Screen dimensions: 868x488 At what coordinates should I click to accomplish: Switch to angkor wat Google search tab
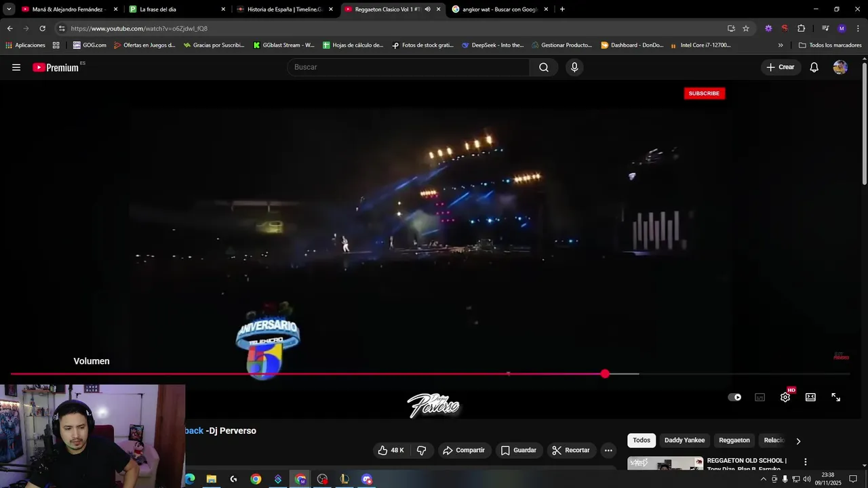coord(500,9)
